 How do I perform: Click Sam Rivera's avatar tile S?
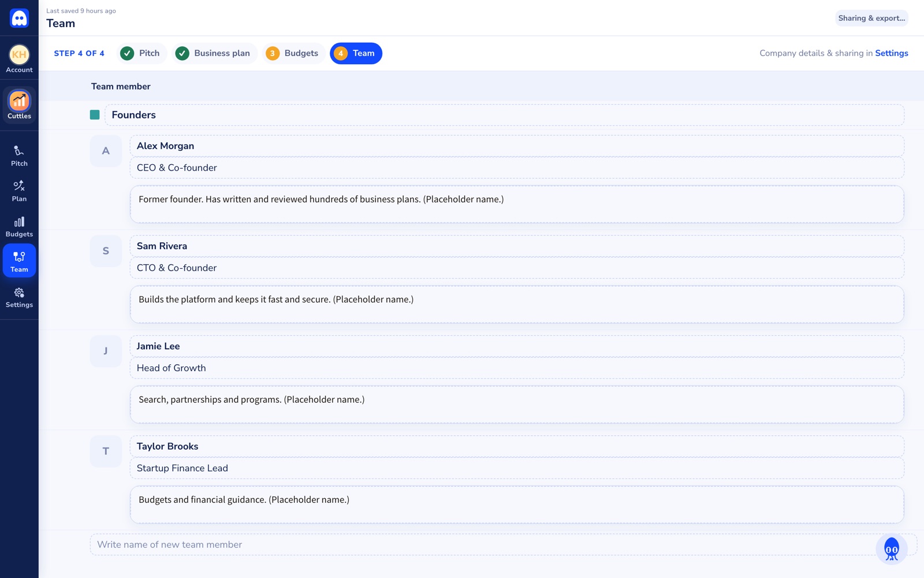coord(106,251)
